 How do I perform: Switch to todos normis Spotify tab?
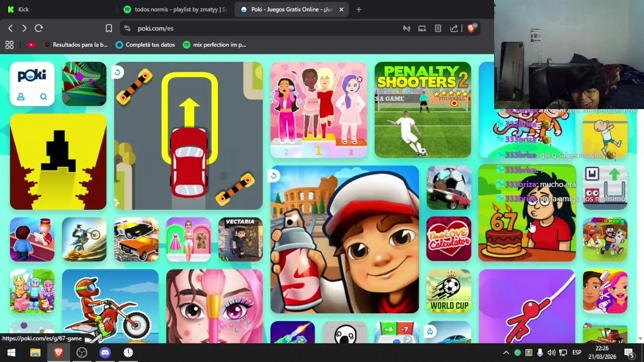(175, 9)
